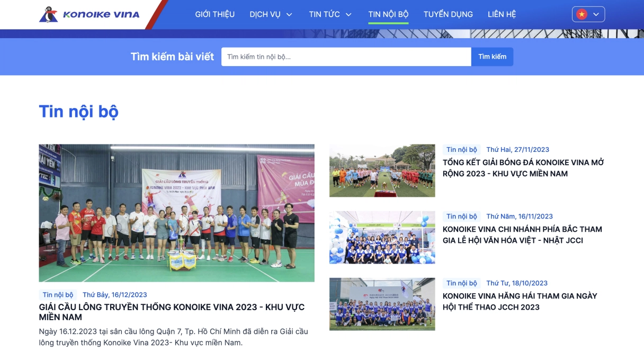Click the date Thứ Bảy, 16/12/2023

pyautogui.click(x=115, y=295)
